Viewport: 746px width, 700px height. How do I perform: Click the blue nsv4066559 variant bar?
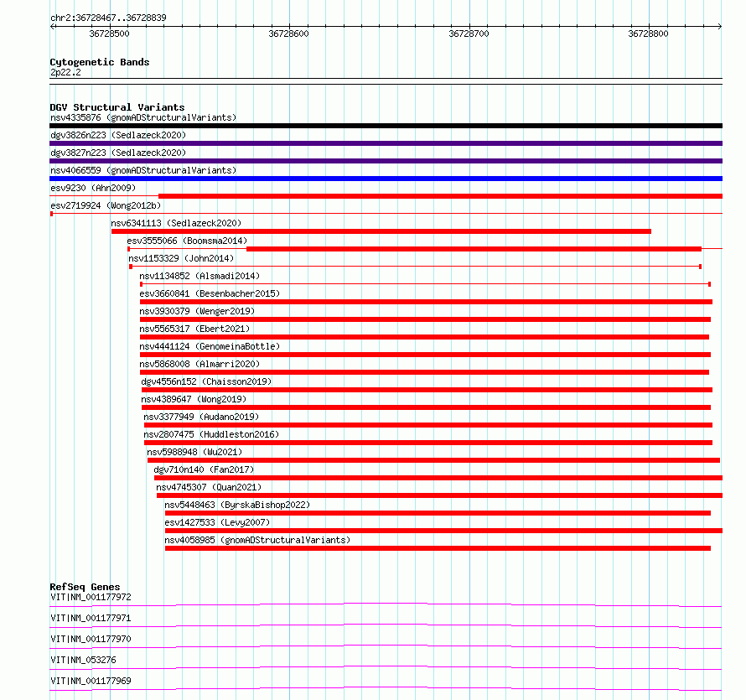[x=386, y=179]
